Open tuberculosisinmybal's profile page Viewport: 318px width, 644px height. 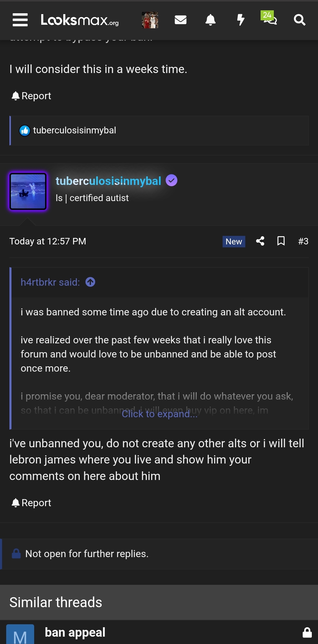(x=108, y=181)
